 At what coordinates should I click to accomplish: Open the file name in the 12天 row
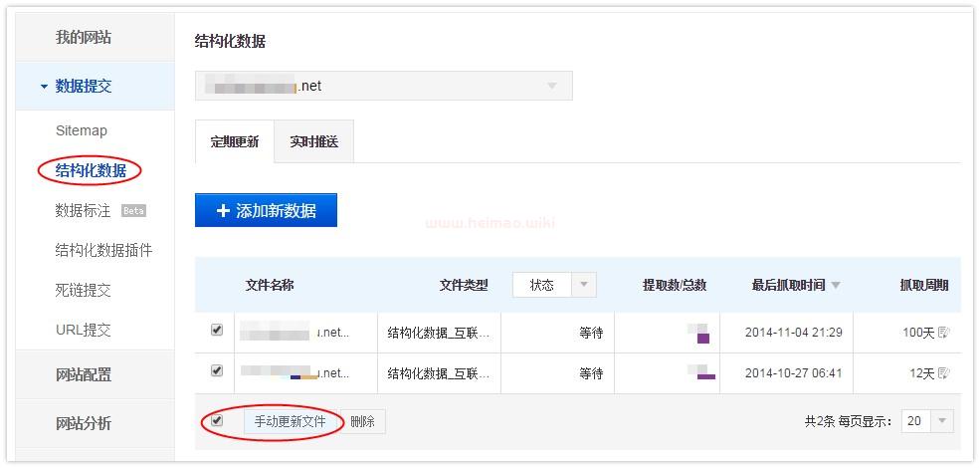click(295, 373)
